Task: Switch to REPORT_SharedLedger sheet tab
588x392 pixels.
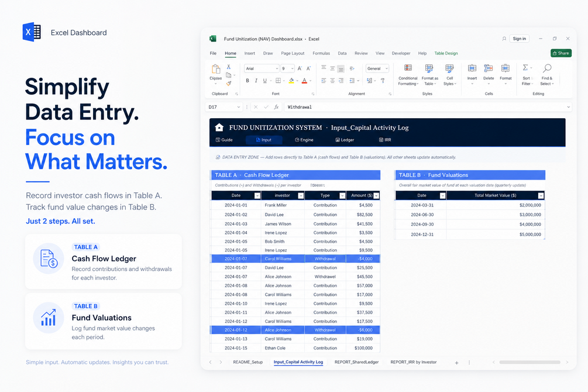Action: tap(357, 362)
